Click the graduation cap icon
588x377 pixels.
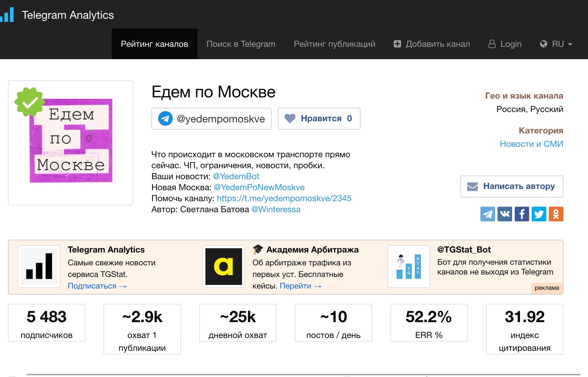pos(258,249)
